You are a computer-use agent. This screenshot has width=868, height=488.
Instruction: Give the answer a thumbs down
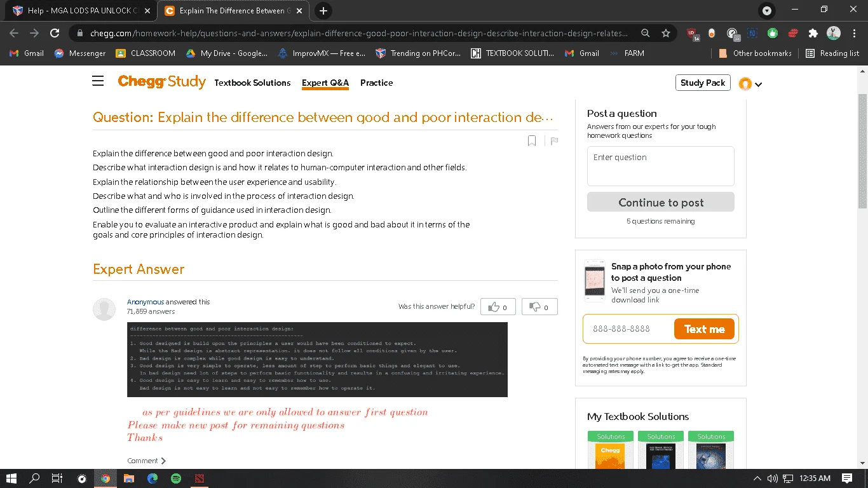click(539, 307)
